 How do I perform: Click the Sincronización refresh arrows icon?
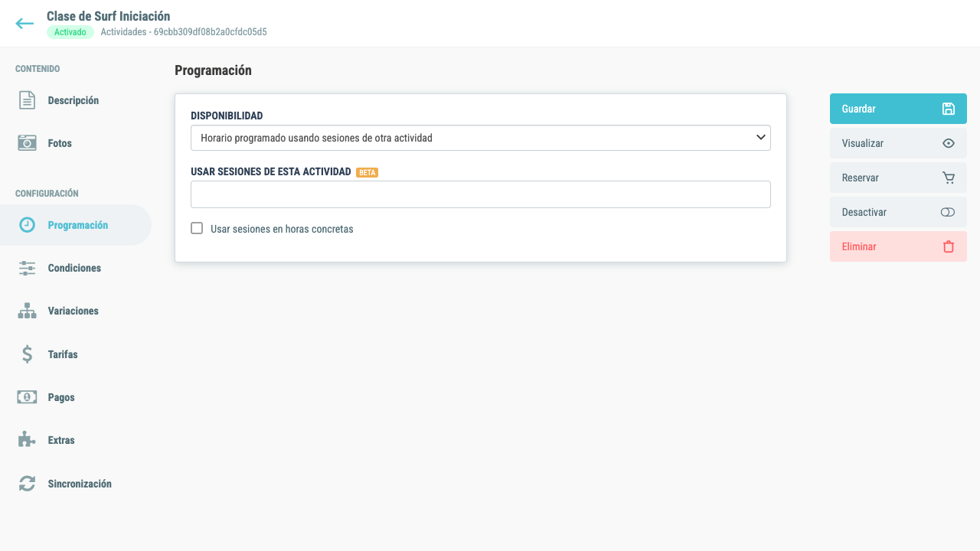click(x=27, y=484)
